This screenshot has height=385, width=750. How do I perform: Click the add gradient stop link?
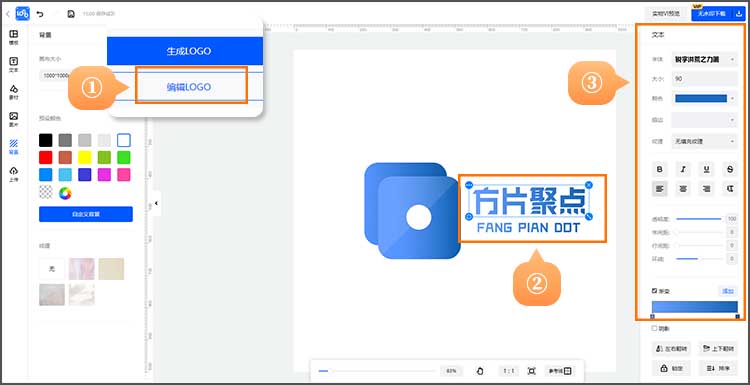click(728, 290)
